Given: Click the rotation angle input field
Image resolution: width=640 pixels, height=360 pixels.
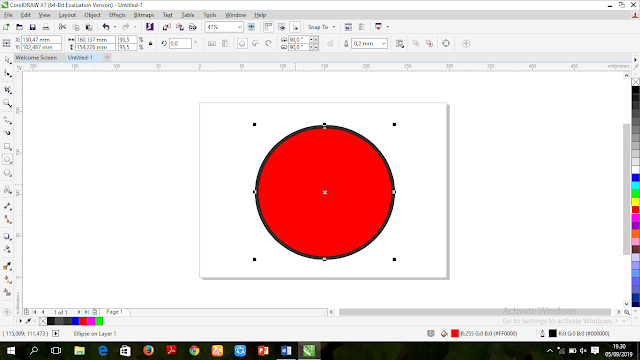Looking at the screenshot, I should click(x=180, y=43).
